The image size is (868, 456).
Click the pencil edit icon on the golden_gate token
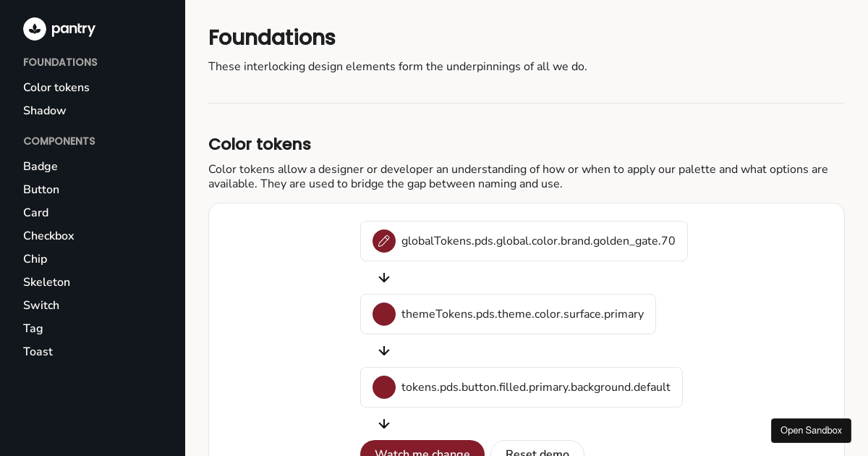384,241
